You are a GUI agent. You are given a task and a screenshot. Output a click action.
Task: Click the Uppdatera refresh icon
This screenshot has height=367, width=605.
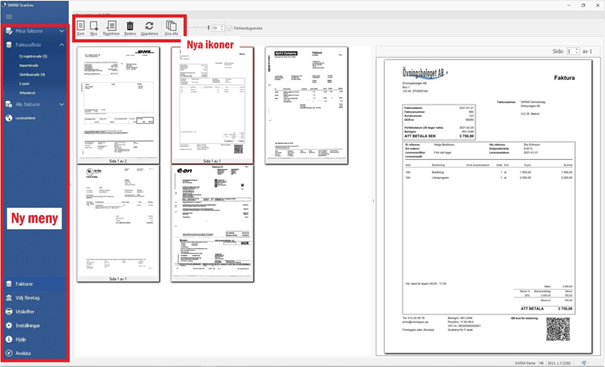149,28
